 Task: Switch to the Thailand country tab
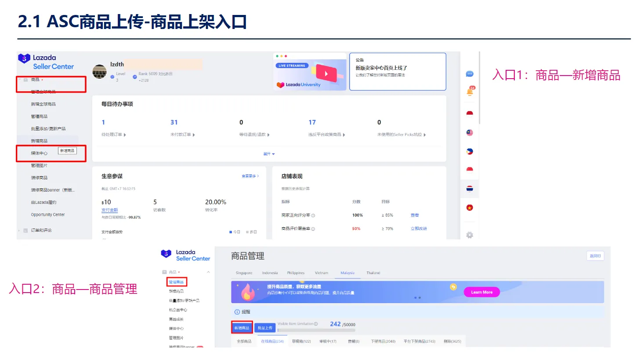coord(373,272)
